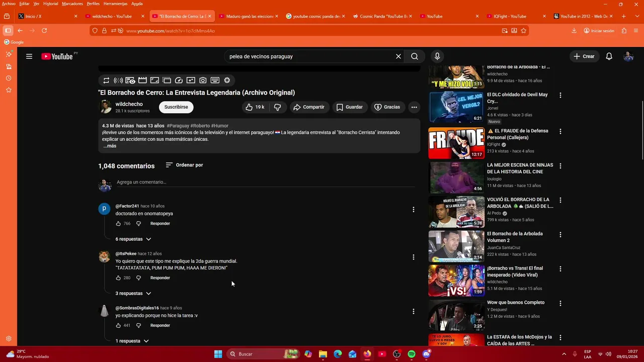Open keyboard shortcuts icon under video
Viewport: 644px width, 362px height.
[x=215, y=80]
